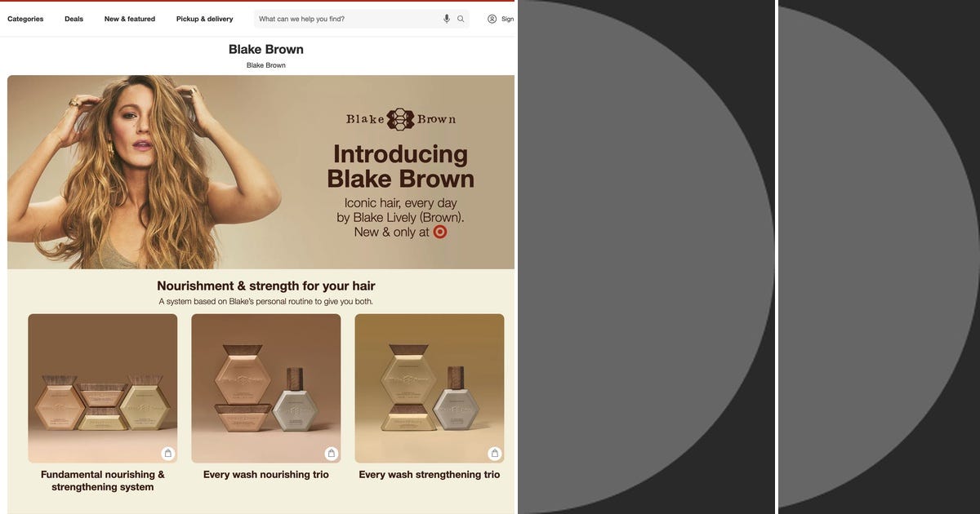Expand the Pickup & delivery menu
The width and height of the screenshot is (980, 514).
click(204, 19)
